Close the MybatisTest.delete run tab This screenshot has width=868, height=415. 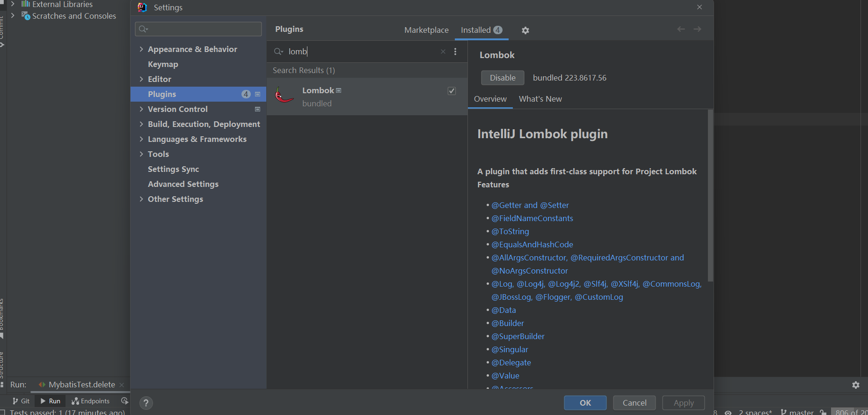[x=122, y=385]
